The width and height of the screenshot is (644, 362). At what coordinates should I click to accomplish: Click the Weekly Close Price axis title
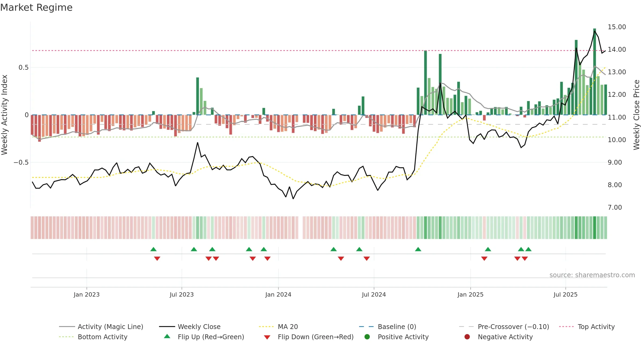tap(636, 115)
